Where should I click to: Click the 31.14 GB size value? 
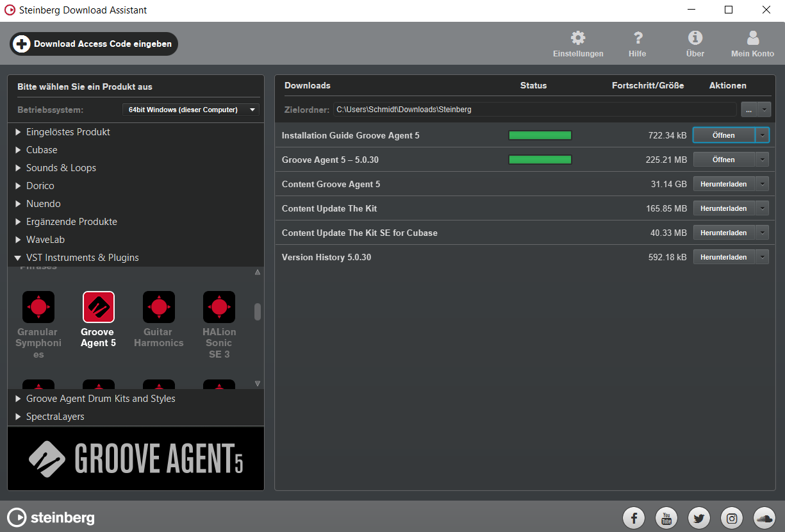[669, 184]
